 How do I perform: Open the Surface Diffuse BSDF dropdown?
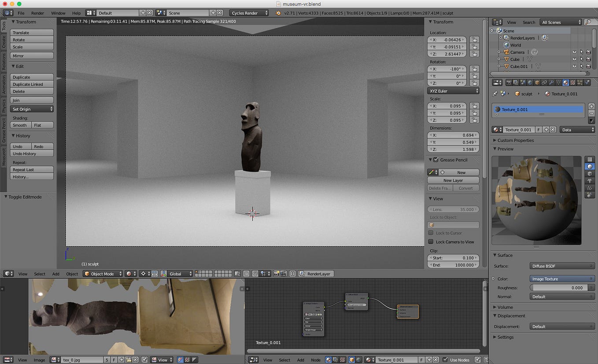[562, 266]
